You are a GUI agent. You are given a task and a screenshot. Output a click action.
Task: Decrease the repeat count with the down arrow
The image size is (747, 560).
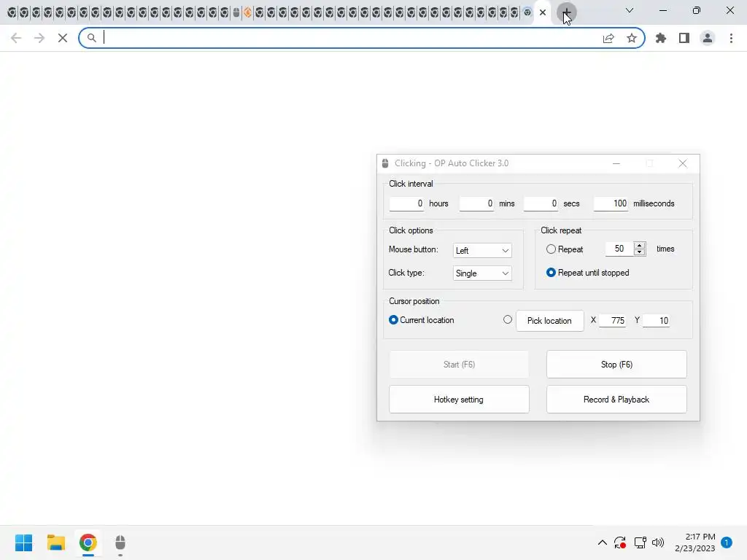pyautogui.click(x=640, y=252)
